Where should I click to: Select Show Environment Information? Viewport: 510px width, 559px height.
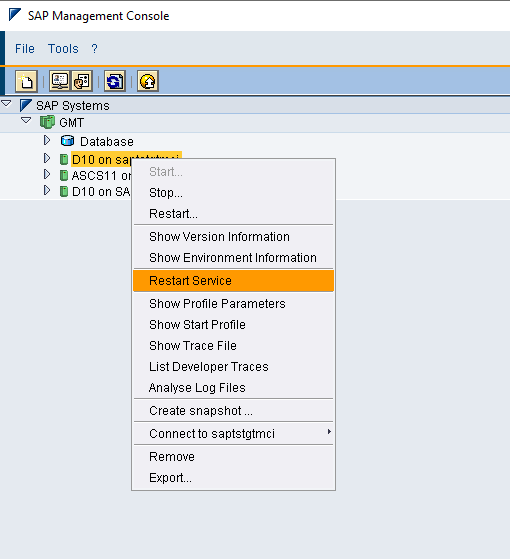[233, 258]
